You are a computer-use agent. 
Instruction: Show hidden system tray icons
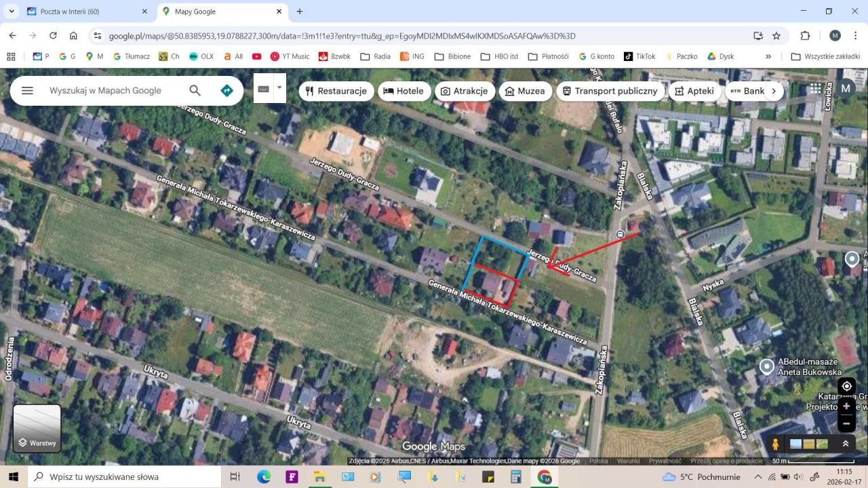coord(758,476)
